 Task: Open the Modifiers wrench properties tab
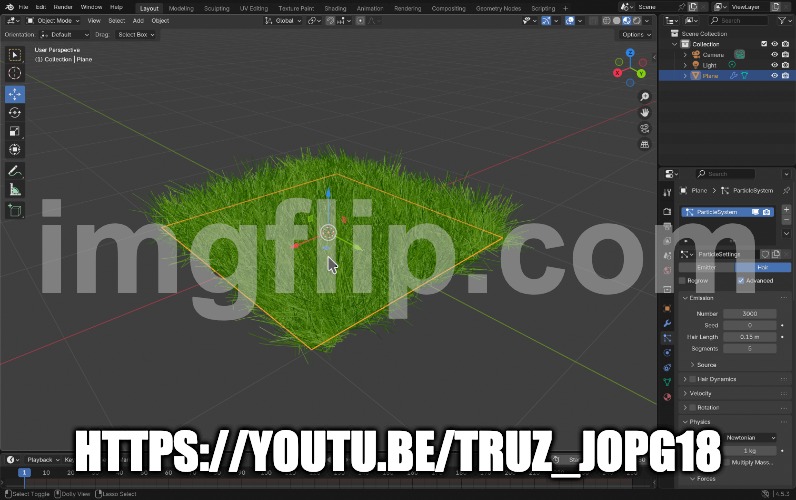coord(667,323)
